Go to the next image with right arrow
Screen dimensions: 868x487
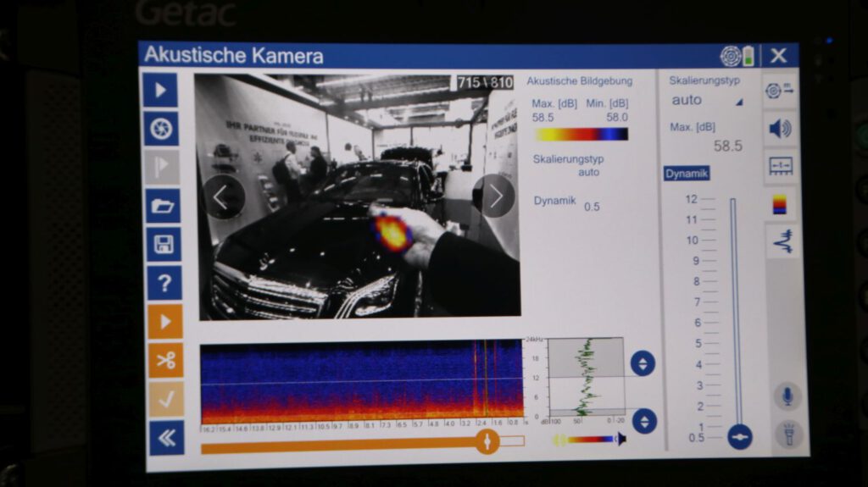pyautogui.click(x=495, y=196)
